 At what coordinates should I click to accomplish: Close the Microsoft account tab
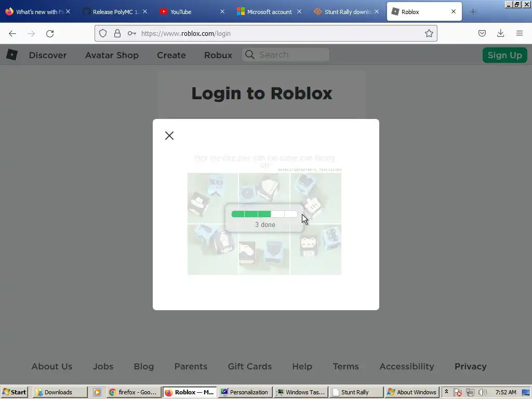click(299, 11)
